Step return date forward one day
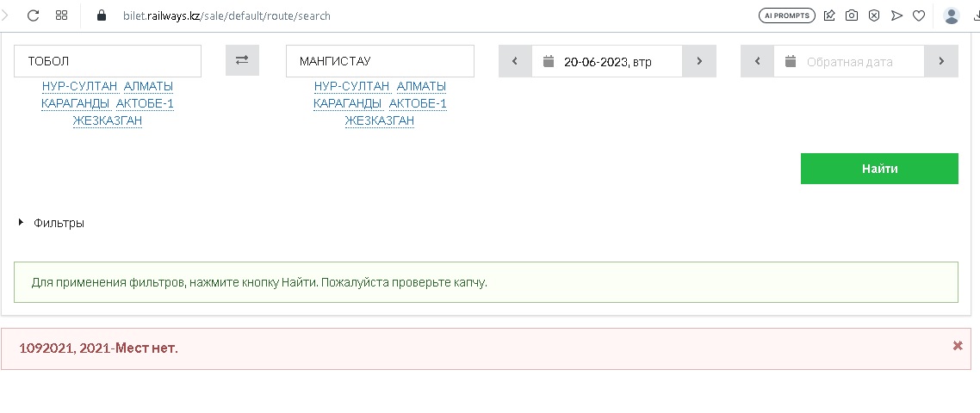980x413 pixels. [x=941, y=61]
